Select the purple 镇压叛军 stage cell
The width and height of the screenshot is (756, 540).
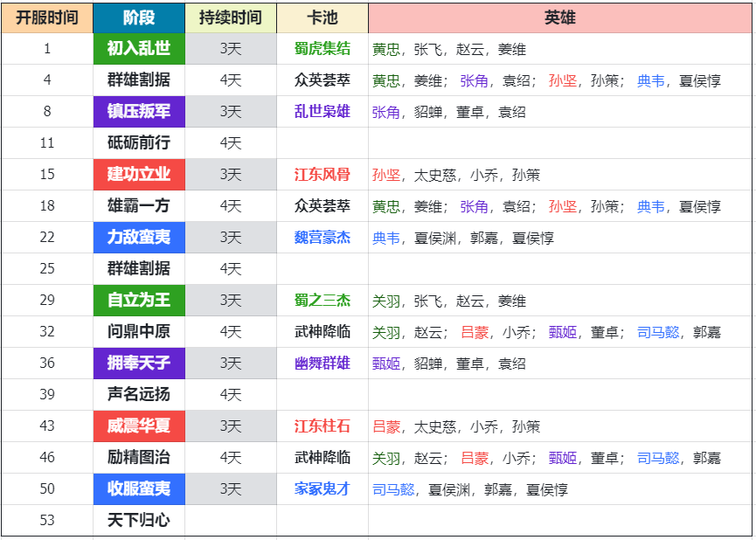click(x=139, y=111)
